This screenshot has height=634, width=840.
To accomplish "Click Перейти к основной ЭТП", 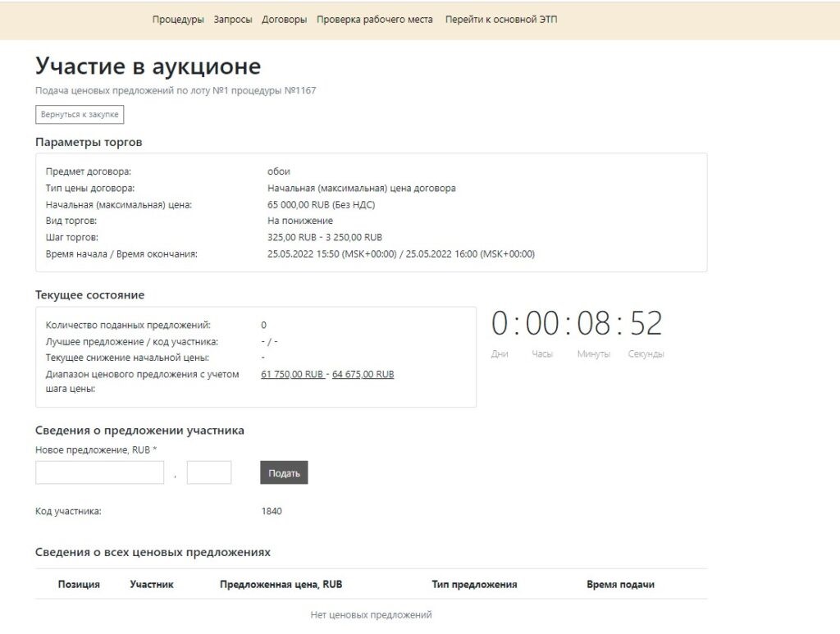I will pyautogui.click(x=500, y=20).
